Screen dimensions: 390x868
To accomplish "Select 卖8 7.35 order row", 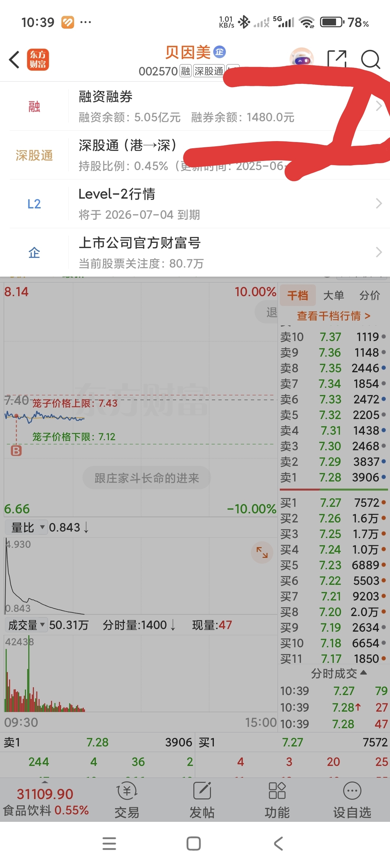I will [333, 368].
